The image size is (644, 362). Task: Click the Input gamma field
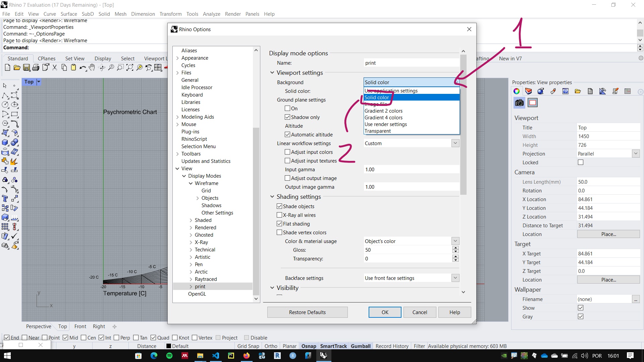412,169
